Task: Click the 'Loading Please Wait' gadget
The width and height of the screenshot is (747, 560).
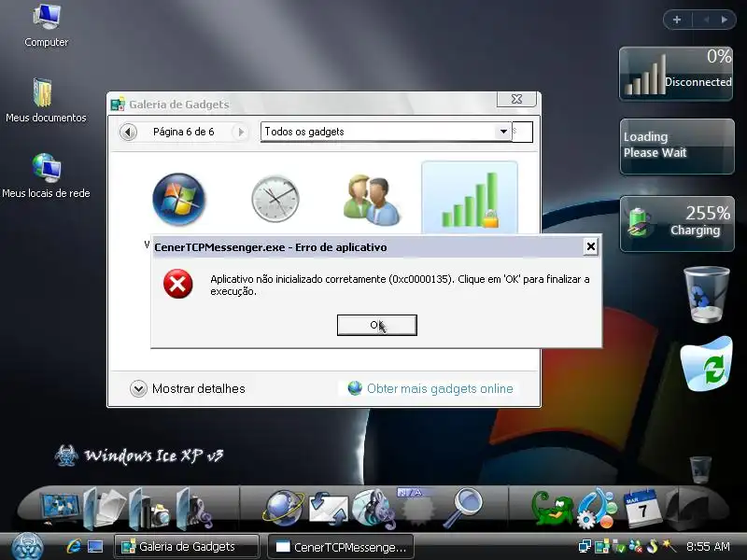Action: click(x=677, y=147)
